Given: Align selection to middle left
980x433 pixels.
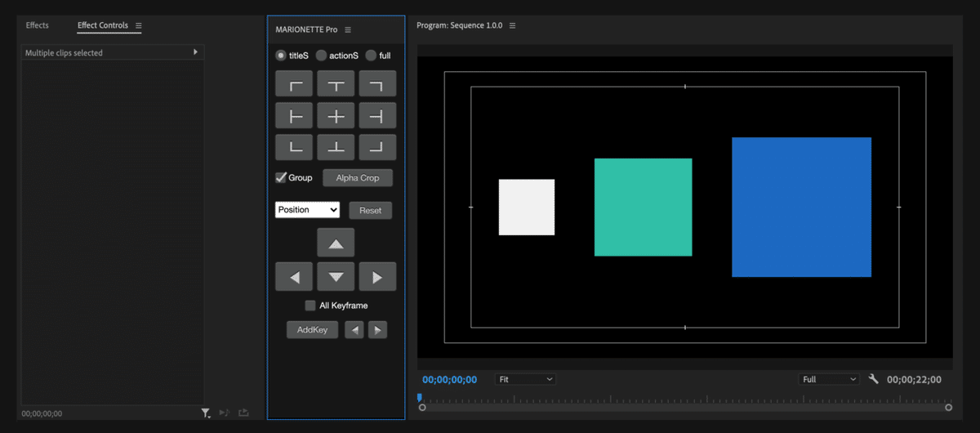Looking at the screenshot, I should (296, 116).
